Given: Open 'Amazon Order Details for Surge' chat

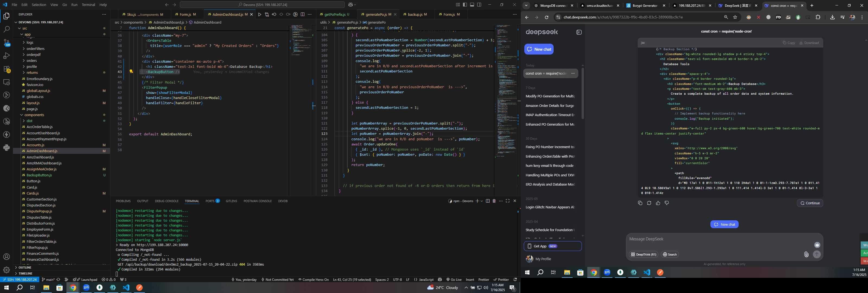Looking at the screenshot, I should [x=550, y=106].
